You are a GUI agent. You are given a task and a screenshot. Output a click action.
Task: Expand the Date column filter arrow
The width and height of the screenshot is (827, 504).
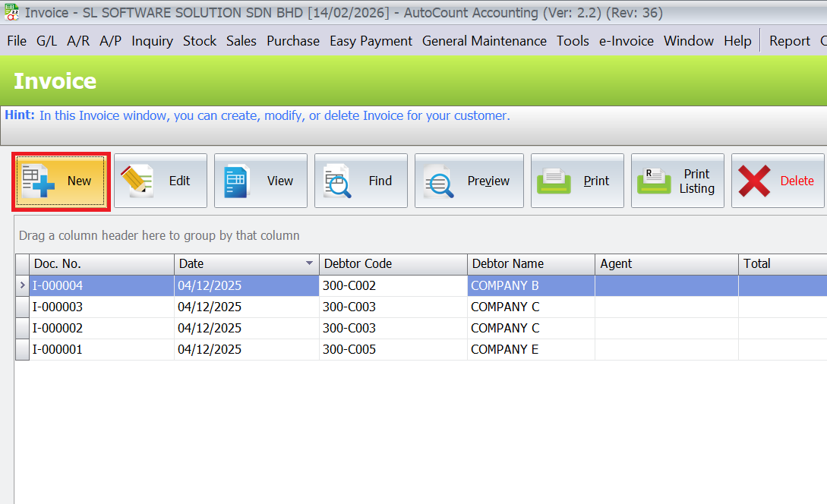(309, 264)
